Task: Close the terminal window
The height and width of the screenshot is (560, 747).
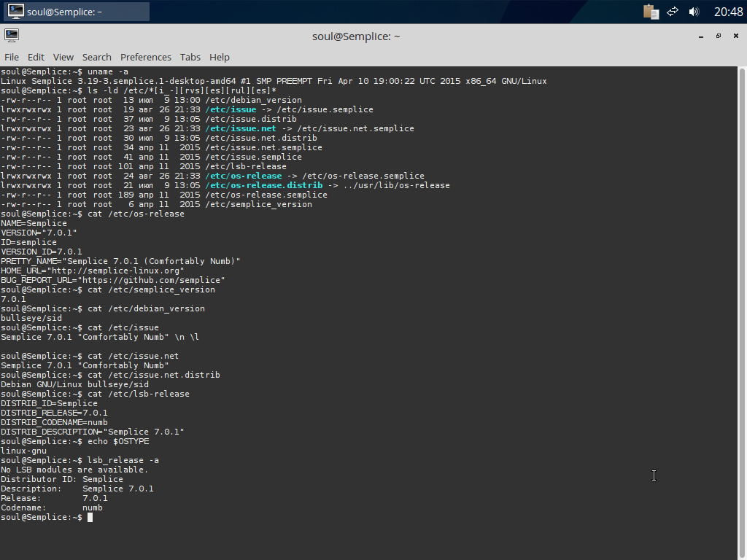Action: pyautogui.click(x=735, y=36)
